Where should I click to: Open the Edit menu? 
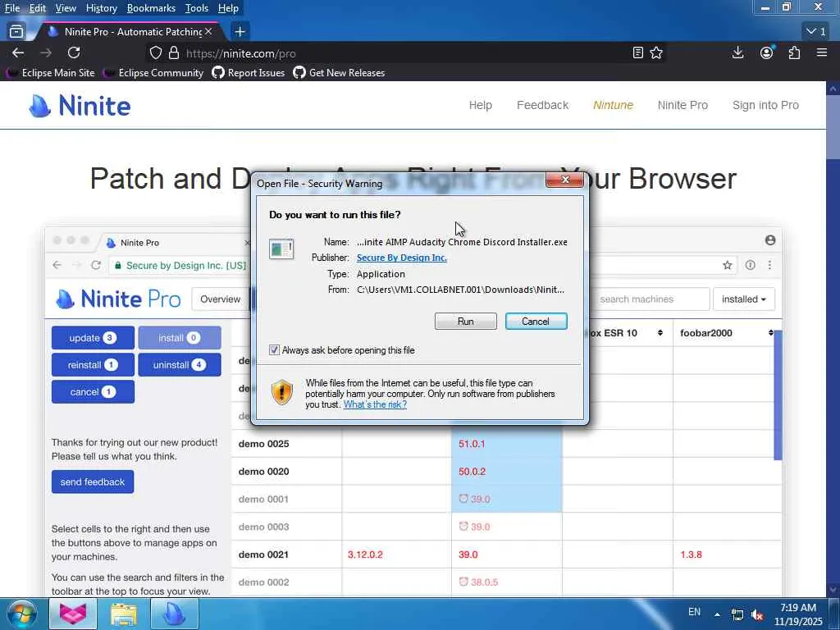(37, 8)
